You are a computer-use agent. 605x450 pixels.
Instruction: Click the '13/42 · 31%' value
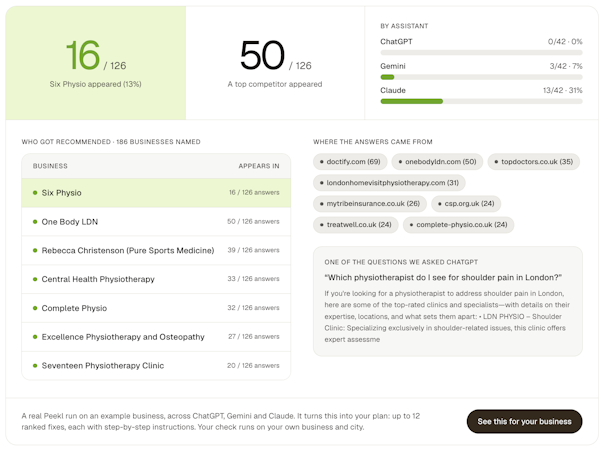point(563,90)
